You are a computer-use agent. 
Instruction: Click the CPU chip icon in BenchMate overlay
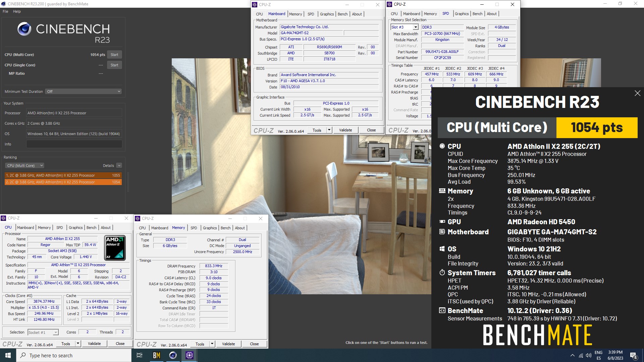442,146
